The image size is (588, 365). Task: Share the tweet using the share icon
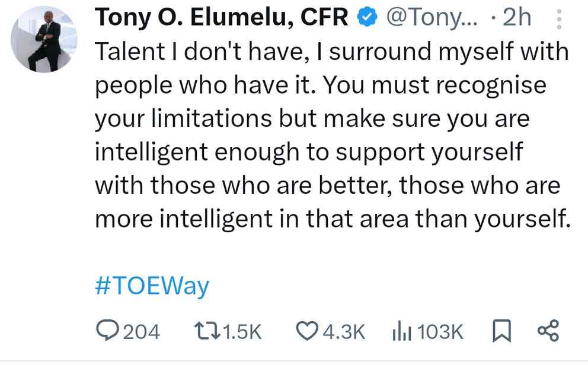[547, 331]
